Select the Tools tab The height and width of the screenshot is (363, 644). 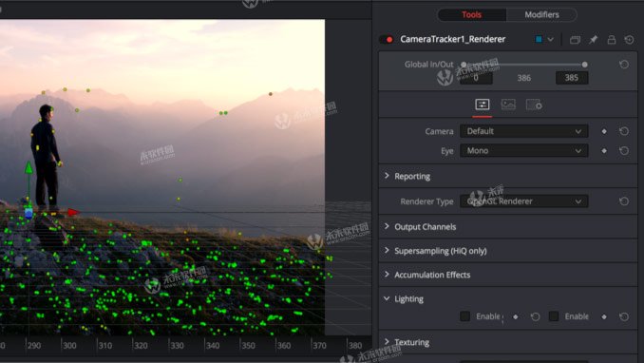tap(471, 15)
